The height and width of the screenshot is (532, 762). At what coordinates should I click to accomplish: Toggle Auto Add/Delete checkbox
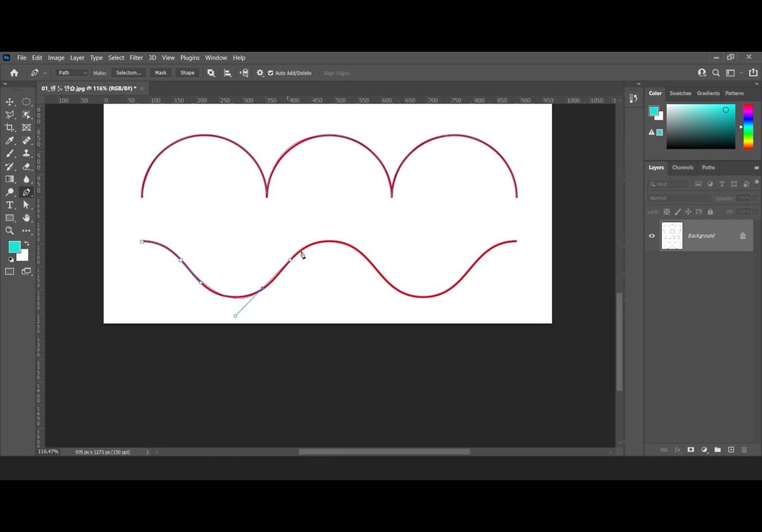[270, 73]
